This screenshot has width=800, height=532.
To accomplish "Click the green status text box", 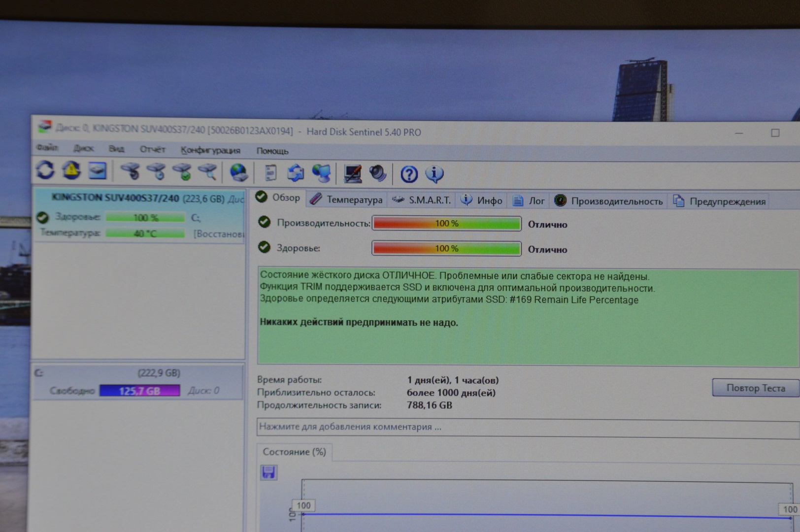I will (x=528, y=318).
